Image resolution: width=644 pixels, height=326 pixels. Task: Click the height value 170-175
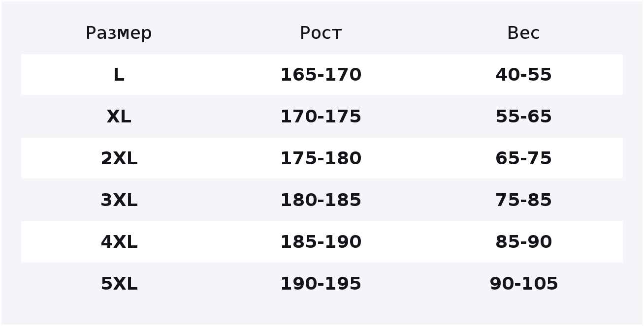point(321,117)
